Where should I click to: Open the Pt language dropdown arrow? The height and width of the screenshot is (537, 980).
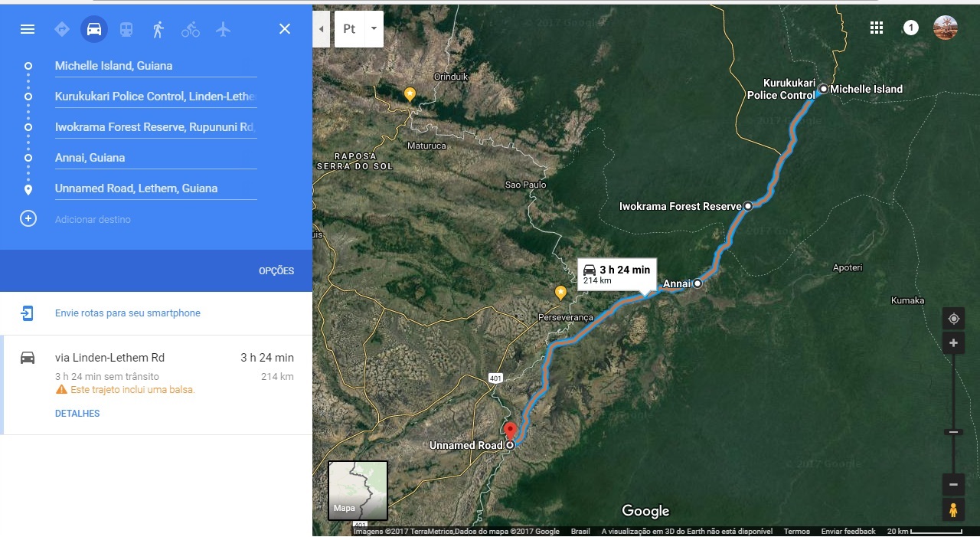[x=374, y=29]
